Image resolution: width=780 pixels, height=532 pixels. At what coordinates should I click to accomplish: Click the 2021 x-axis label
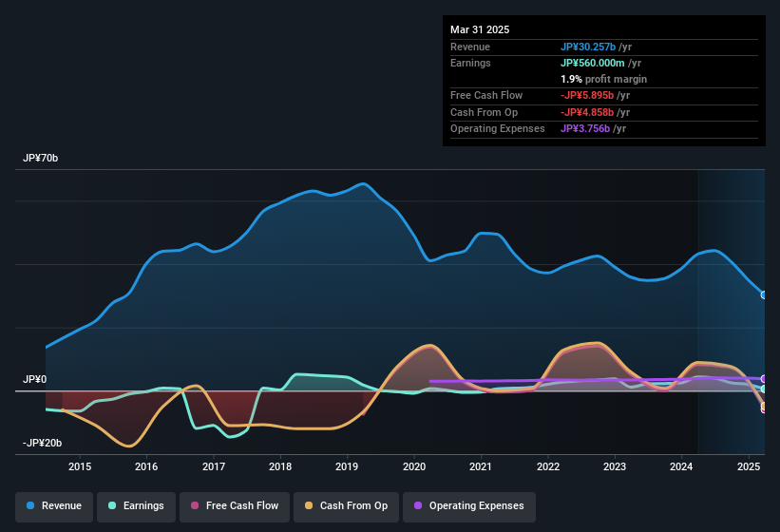[x=481, y=466]
